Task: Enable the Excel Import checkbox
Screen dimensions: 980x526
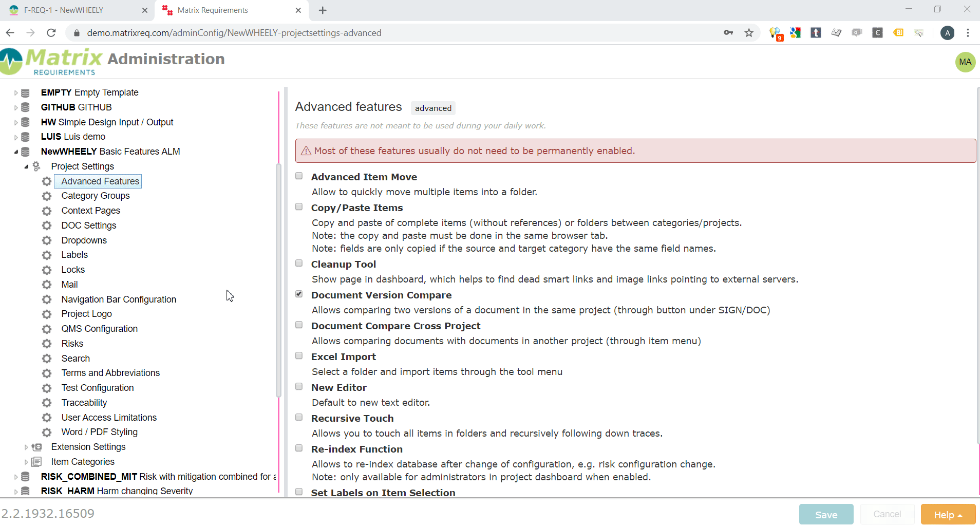Action: (299, 356)
